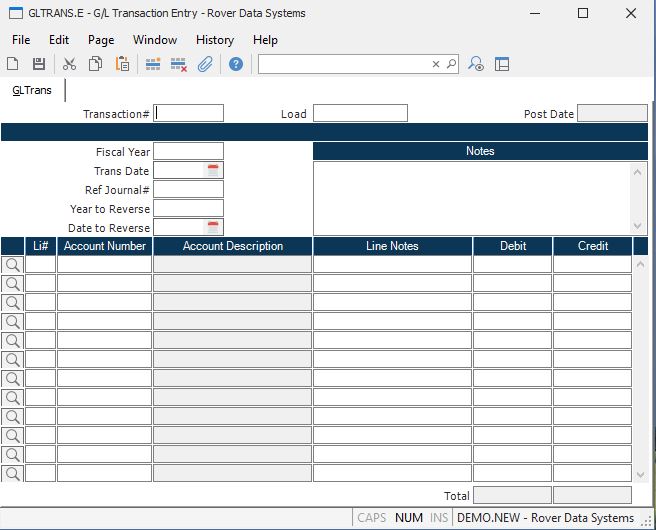656x530 pixels.
Task: Open attachments with the paperclip icon
Action: point(205,64)
